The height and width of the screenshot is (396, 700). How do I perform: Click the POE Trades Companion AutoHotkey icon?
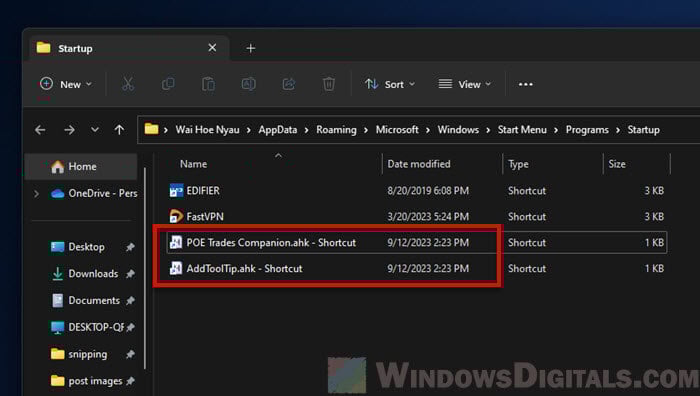click(176, 242)
